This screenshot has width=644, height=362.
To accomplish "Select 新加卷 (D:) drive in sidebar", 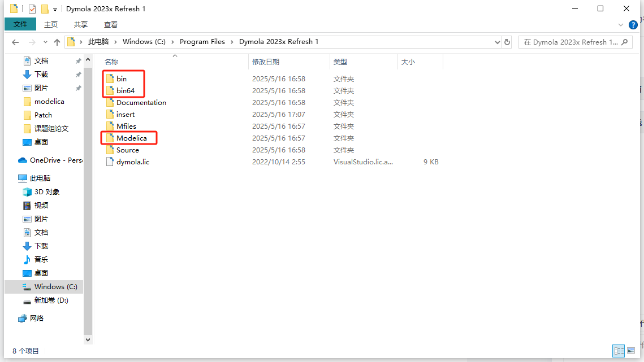I will [x=46, y=300].
